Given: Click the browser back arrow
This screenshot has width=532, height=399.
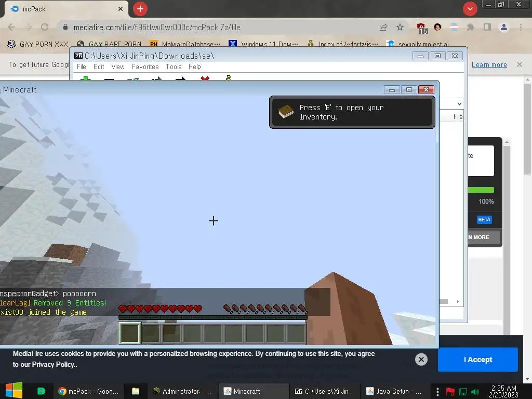Looking at the screenshot, I should [11, 27].
